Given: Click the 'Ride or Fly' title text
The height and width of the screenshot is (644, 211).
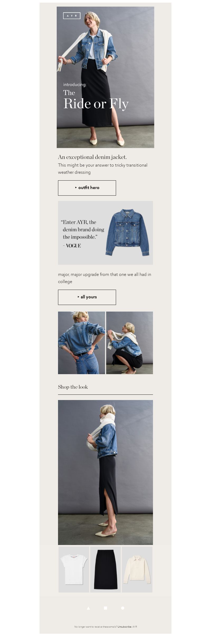Looking at the screenshot, I should [x=96, y=104].
